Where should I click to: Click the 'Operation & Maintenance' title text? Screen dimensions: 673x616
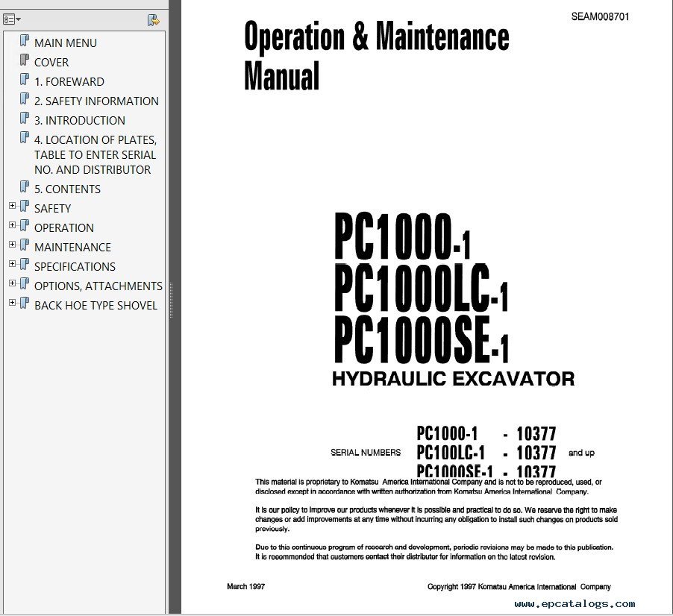[x=376, y=37]
